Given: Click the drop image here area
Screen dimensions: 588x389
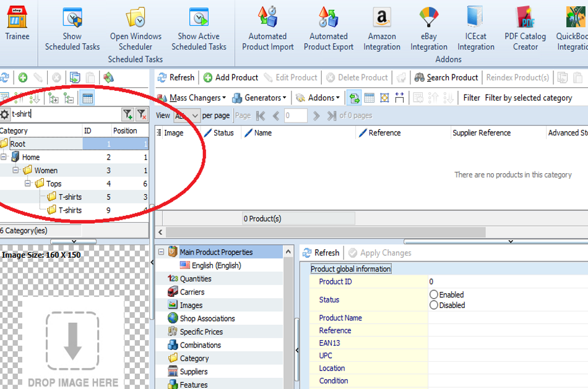Looking at the screenshot, I should tap(73, 342).
